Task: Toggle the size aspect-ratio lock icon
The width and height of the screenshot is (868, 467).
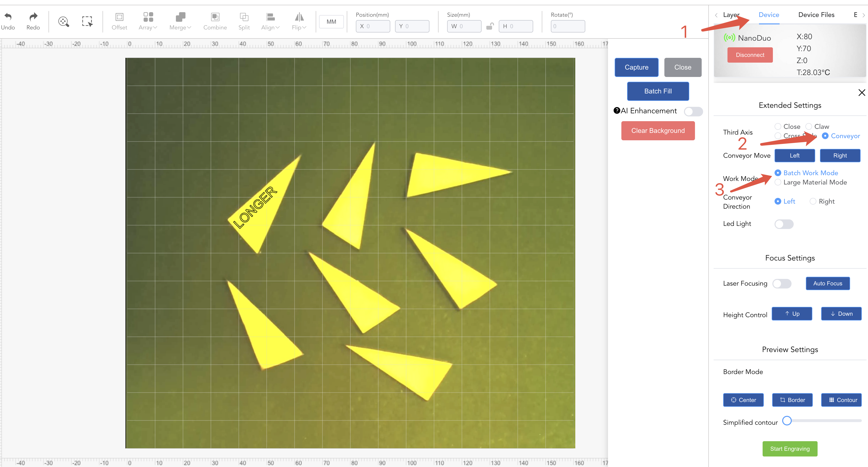Action: [x=490, y=26]
